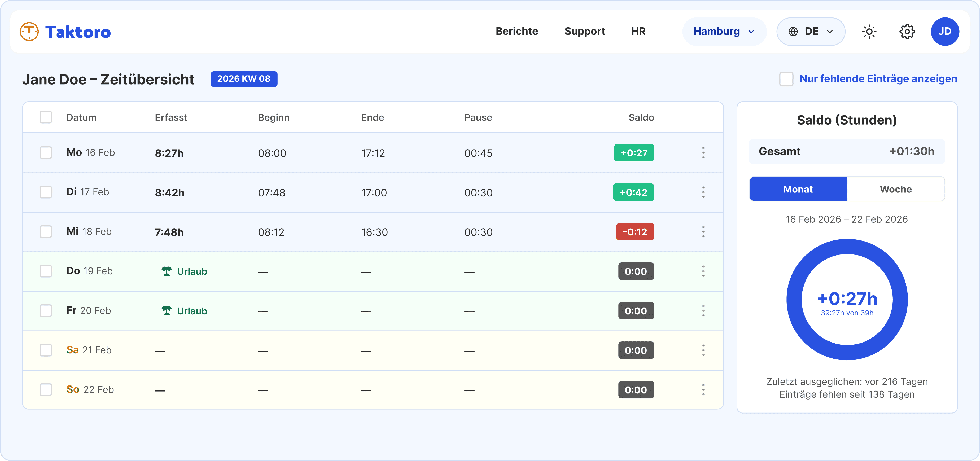Click the 8:42h recorded time value
The width and height of the screenshot is (980, 461).
(x=170, y=192)
